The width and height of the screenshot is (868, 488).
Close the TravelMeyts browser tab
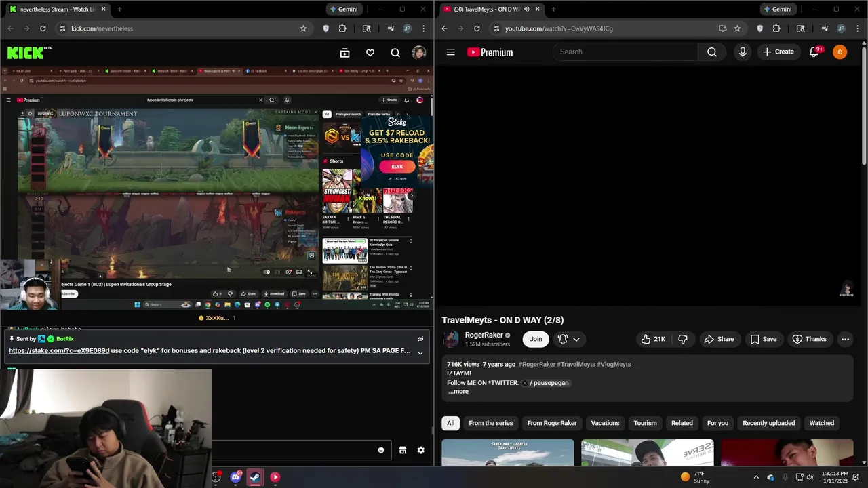538,9
